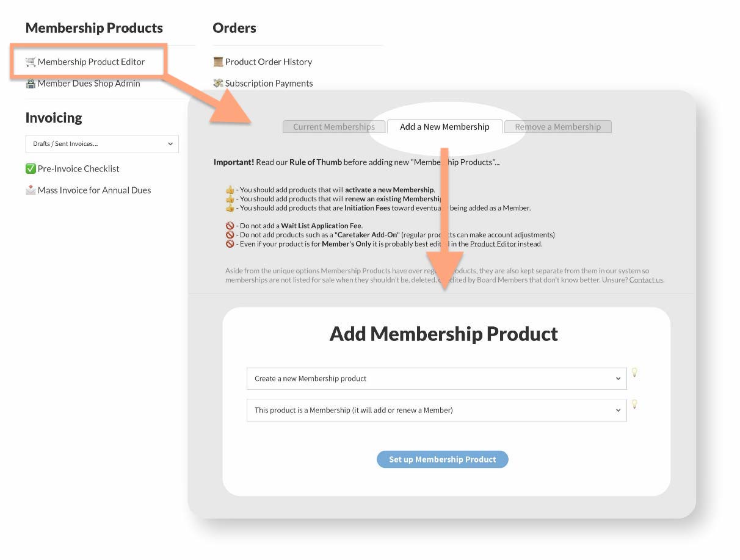Open the Membership Product Editor link
This screenshot has width=740, height=560.
[92, 62]
